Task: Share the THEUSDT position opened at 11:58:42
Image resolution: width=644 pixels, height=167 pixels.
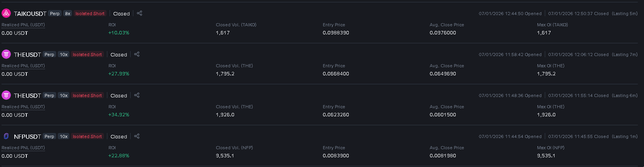Action: click(137, 54)
